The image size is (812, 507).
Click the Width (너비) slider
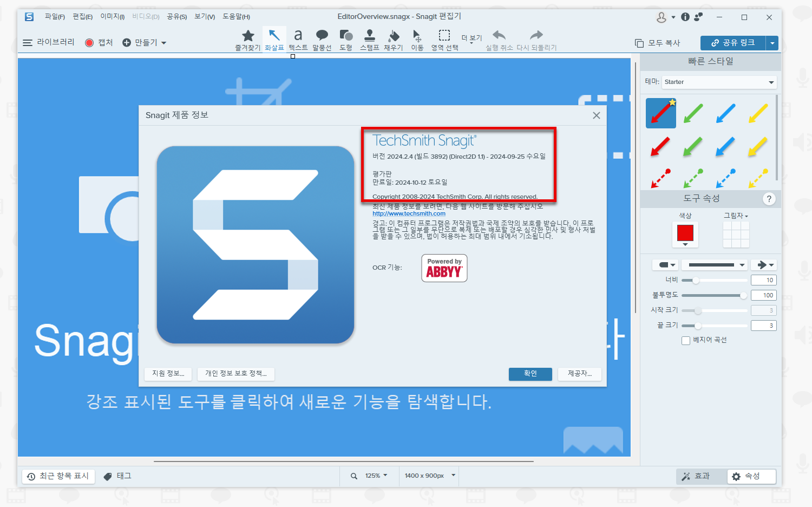(715, 280)
